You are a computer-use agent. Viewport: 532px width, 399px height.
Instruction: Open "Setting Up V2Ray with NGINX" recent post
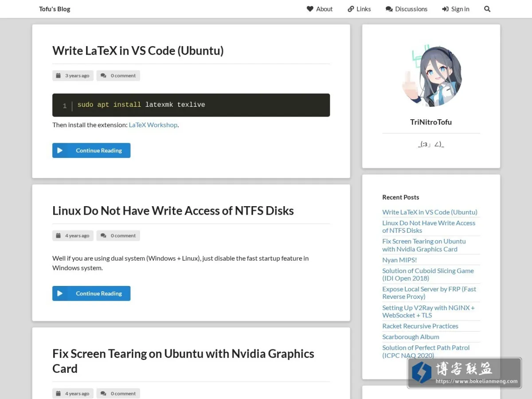click(x=429, y=311)
